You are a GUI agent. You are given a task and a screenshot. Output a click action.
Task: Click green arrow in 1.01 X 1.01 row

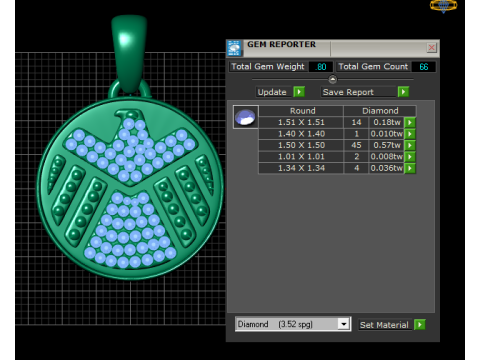point(410,157)
